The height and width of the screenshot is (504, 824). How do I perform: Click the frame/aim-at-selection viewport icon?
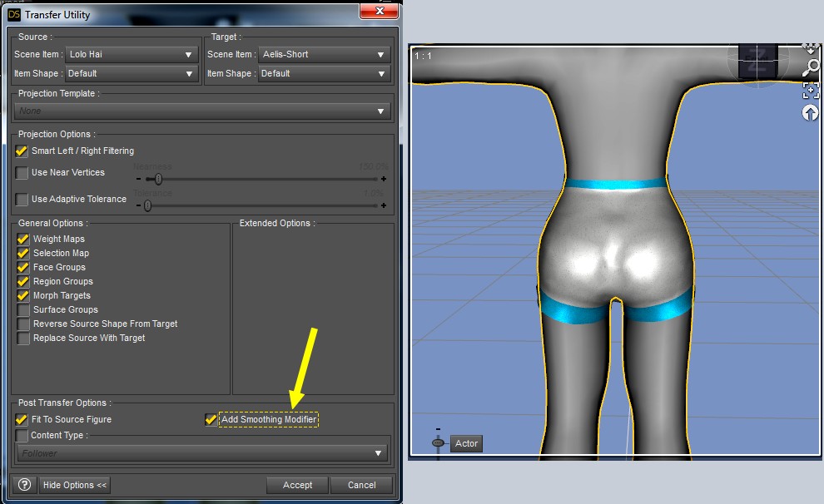(x=811, y=91)
